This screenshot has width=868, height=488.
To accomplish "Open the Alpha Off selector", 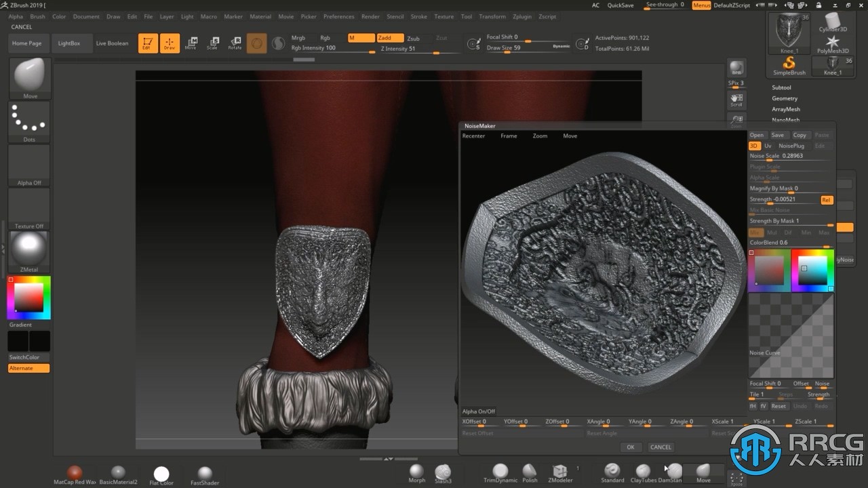I will click(30, 165).
